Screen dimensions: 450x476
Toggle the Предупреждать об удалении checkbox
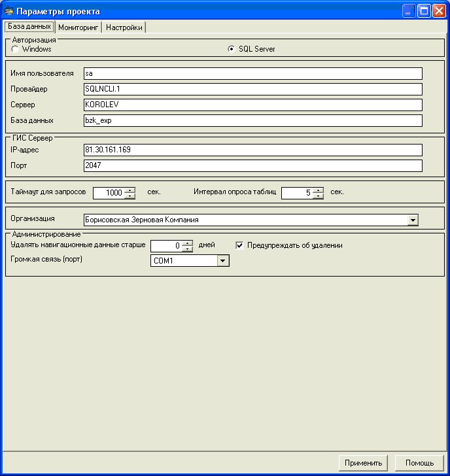click(x=240, y=245)
